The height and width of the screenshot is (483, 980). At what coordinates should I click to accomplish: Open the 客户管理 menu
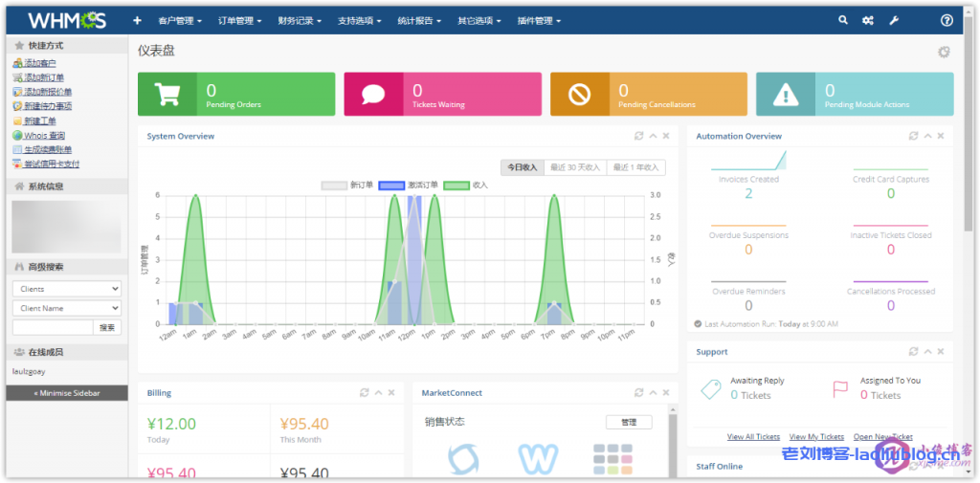(179, 20)
